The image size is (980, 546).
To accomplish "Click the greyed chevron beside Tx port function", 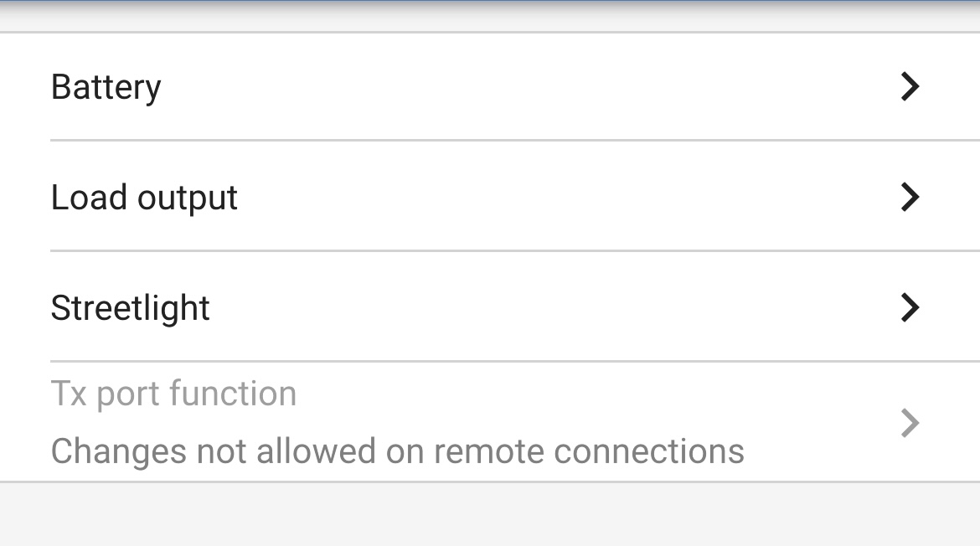I will click(x=910, y=423).
